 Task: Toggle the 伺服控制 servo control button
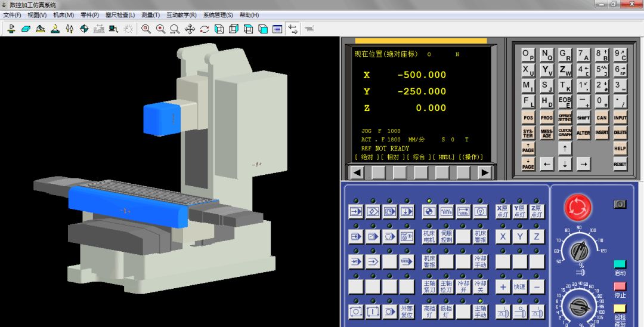click(447, 237)
